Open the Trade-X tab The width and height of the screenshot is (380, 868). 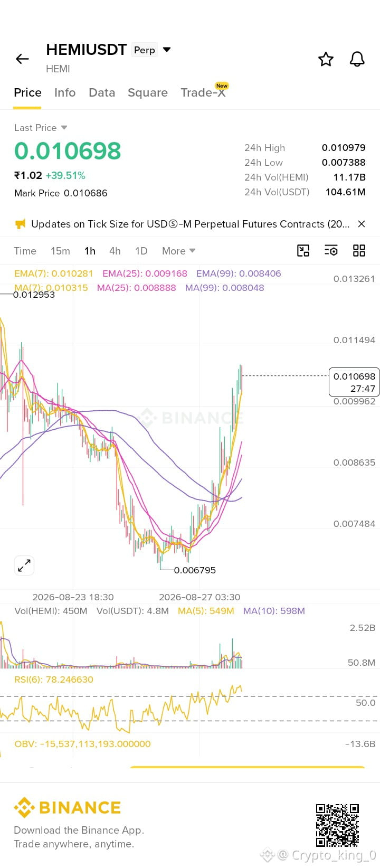(203, 92)
